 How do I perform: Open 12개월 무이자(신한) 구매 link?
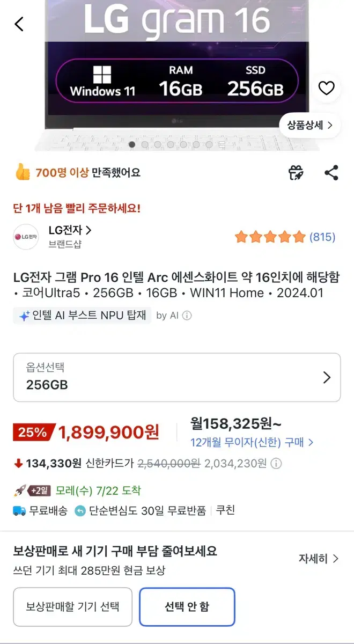(x=252, y=443)
